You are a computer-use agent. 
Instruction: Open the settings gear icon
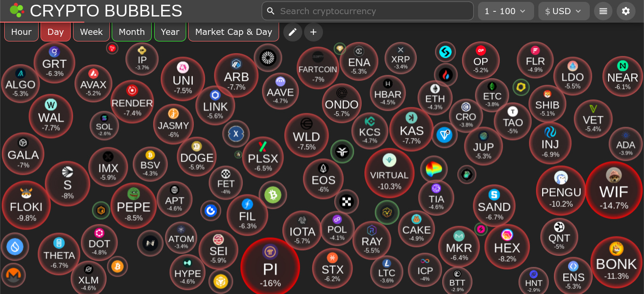pyautogui.click(x=626, y=11)
